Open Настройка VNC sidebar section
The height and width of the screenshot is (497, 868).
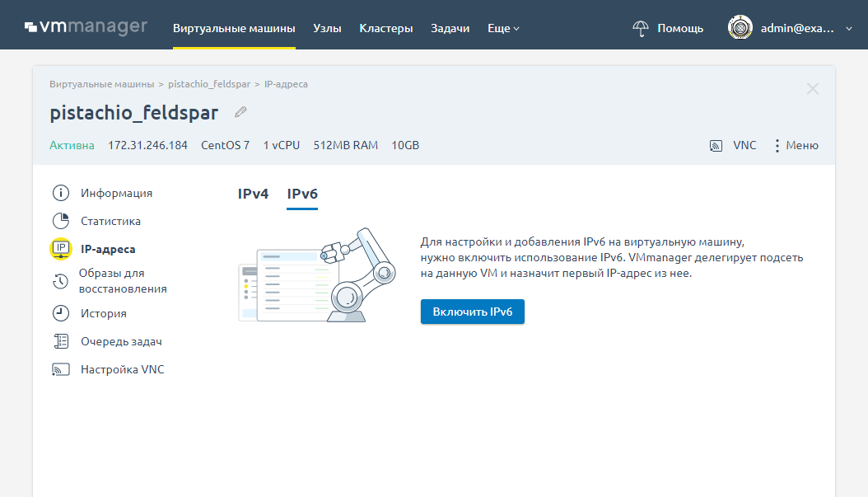[x=123, y=369]
